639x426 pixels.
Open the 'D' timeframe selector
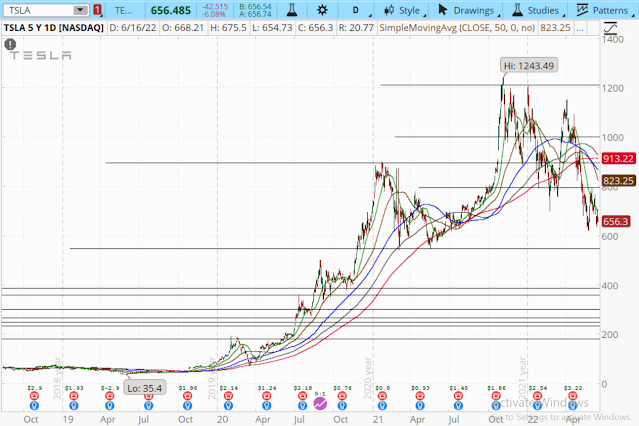[356, 10]
